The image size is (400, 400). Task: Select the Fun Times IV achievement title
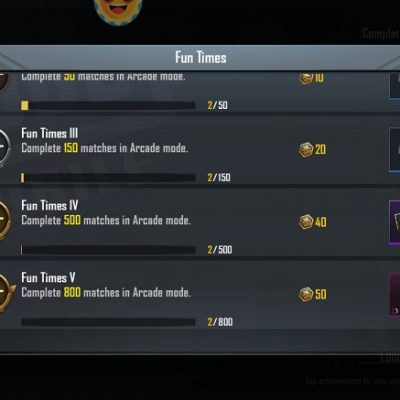50,205
